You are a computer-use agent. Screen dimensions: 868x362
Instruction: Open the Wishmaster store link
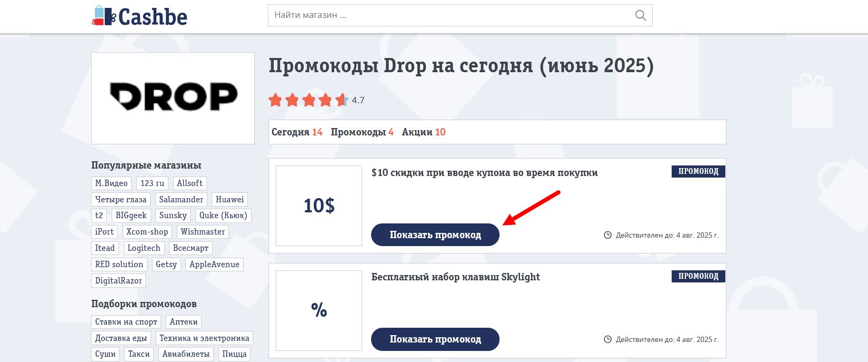point(203,232)
